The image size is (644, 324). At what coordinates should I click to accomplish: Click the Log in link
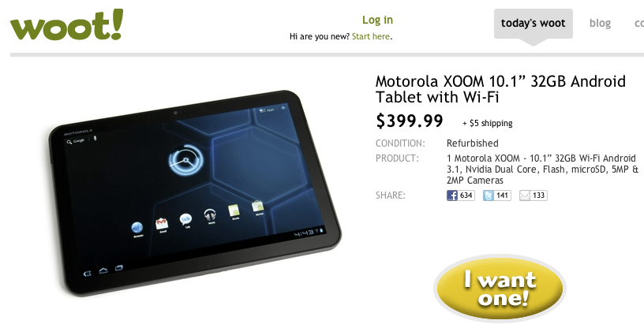(x=377, y=20)
